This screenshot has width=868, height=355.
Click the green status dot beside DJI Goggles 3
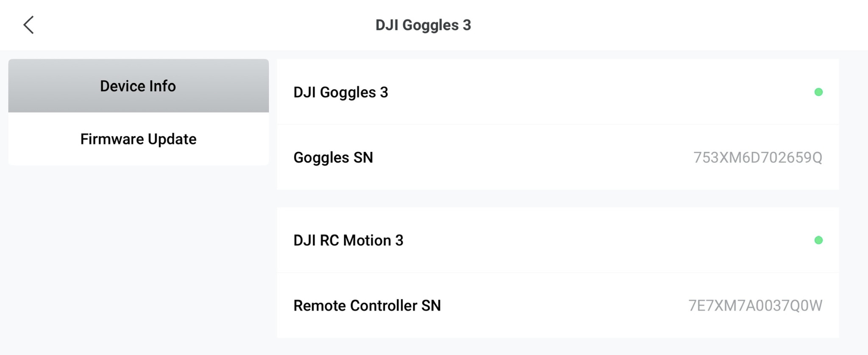[x=818, y=92]
